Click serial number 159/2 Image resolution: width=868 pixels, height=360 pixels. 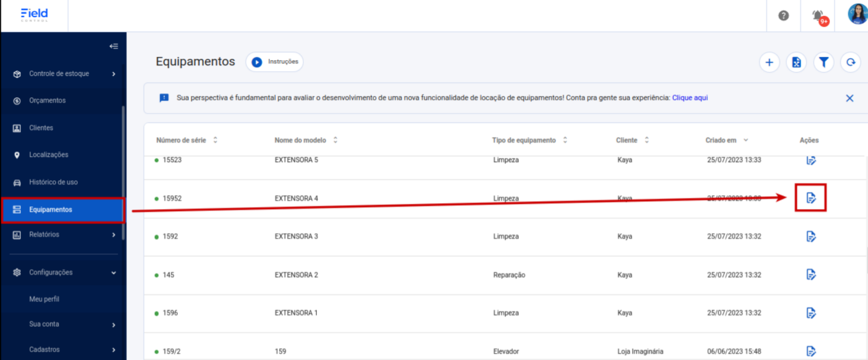(x=172, y=352)
